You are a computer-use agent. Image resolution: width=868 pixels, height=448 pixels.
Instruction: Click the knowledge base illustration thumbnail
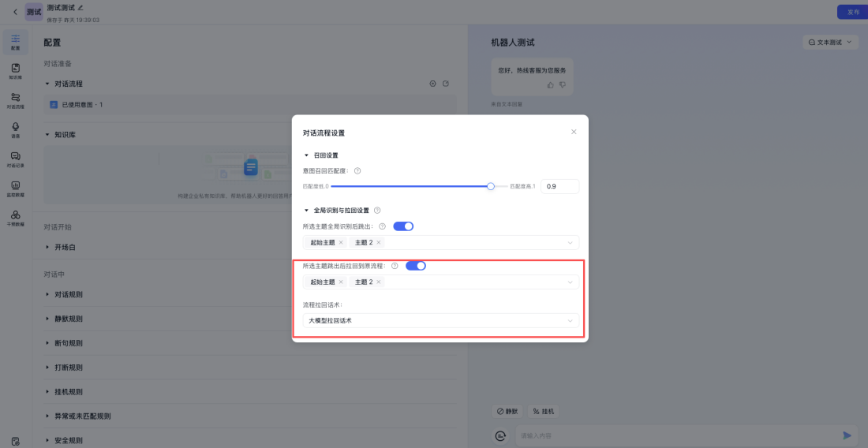click(x=251, y=167)
